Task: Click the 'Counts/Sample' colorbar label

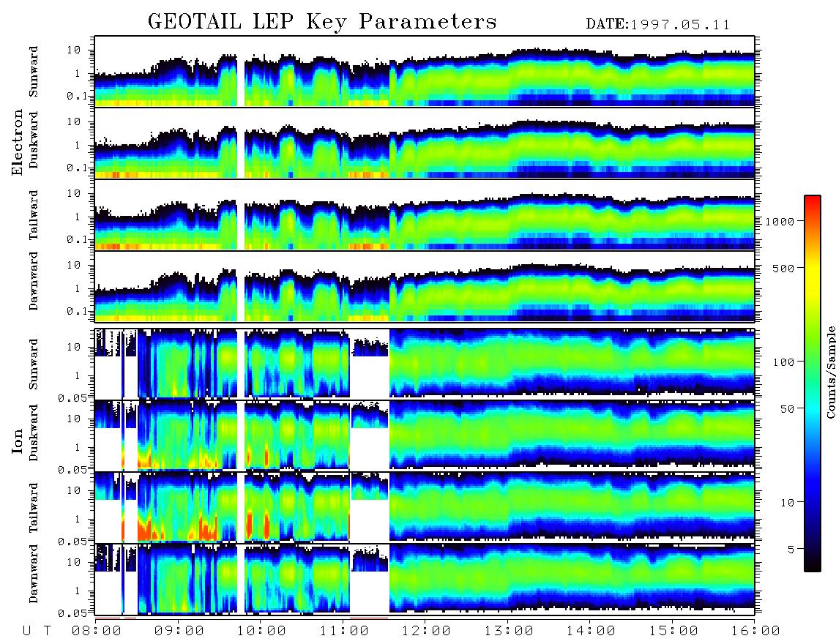Action: tap(830, 372)
